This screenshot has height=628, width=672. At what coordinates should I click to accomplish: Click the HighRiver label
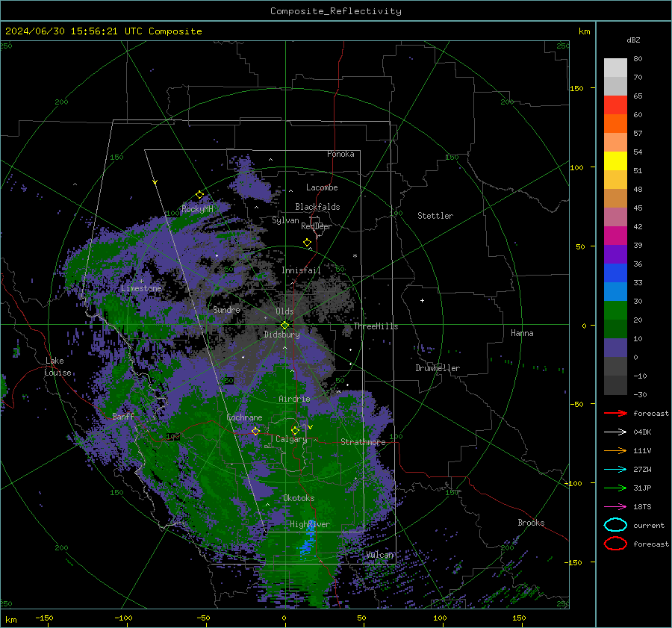coord(310,524)
